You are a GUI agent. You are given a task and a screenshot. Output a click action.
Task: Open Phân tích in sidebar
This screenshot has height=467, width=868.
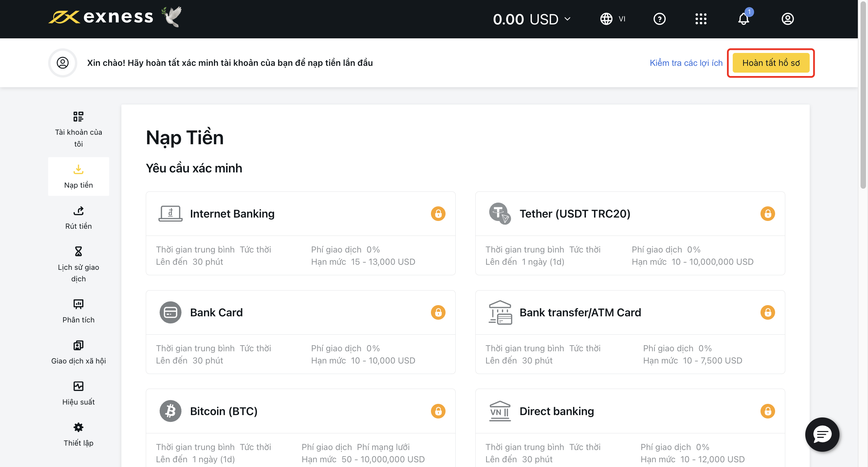point(79,311)
